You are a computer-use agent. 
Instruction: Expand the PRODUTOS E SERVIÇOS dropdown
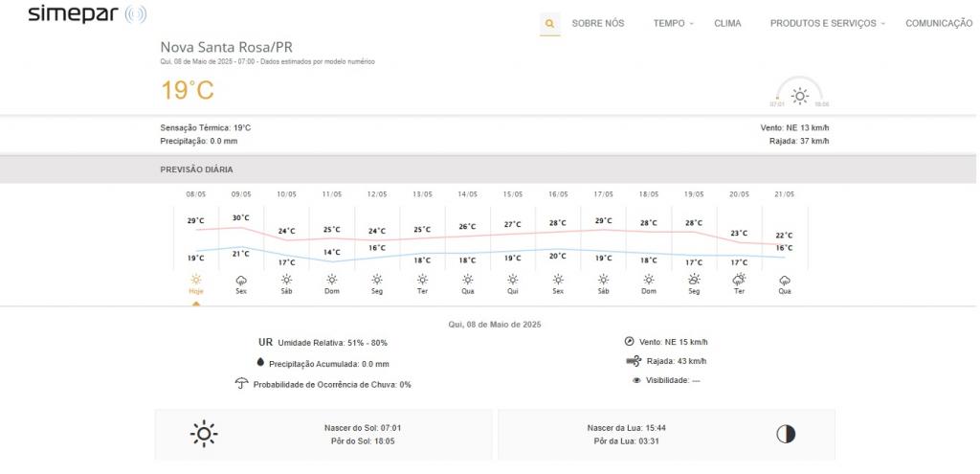tap(827, 24)
